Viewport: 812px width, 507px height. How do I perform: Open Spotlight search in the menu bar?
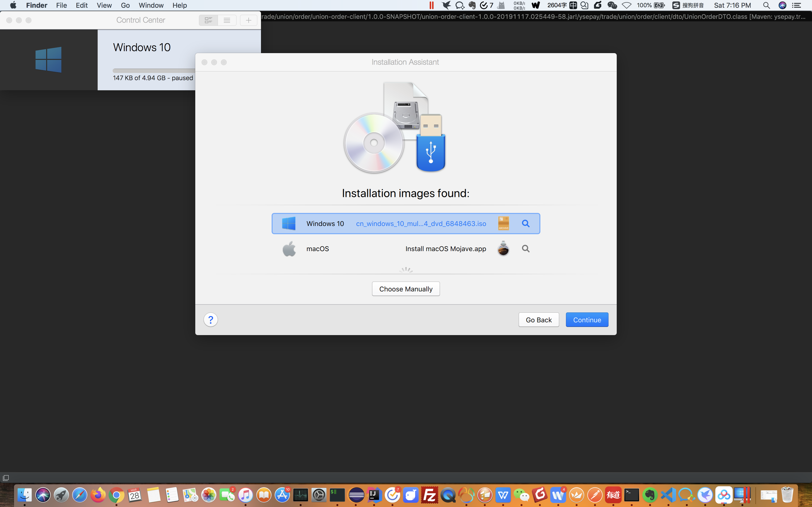pos(766,5)
